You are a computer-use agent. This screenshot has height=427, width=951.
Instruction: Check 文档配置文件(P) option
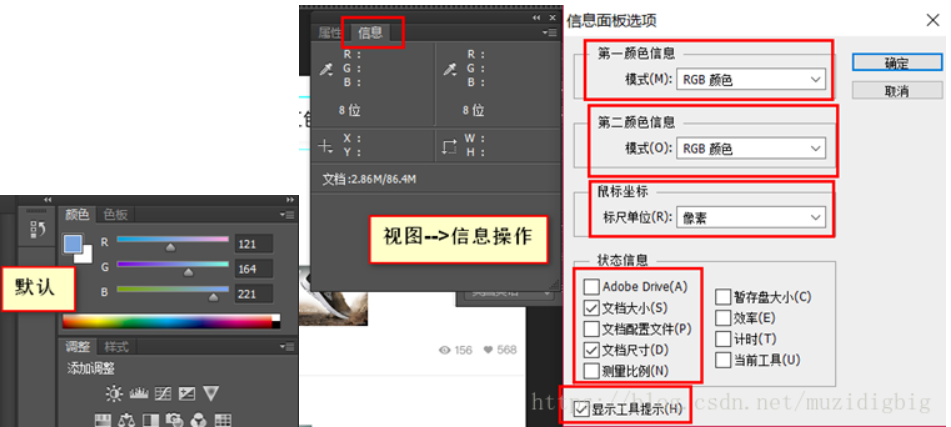[x=591, y=329]
